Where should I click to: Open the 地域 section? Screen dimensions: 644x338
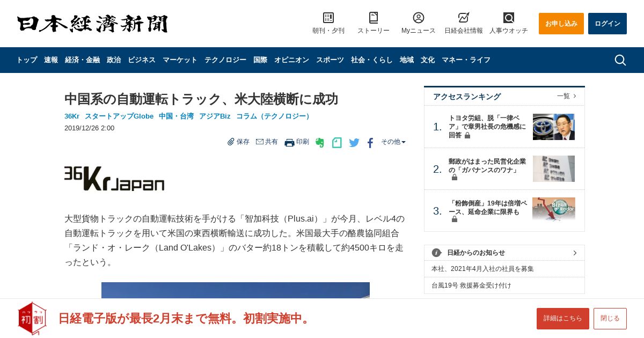[407, 60]
